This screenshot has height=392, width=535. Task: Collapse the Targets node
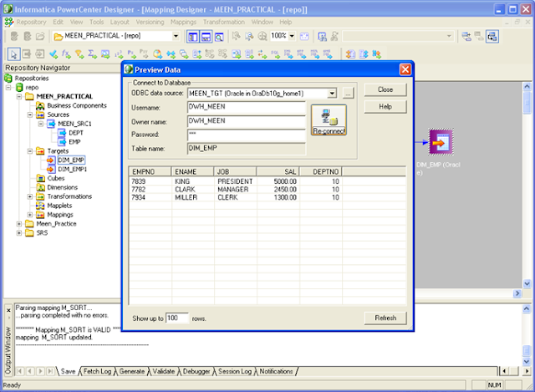30,150
